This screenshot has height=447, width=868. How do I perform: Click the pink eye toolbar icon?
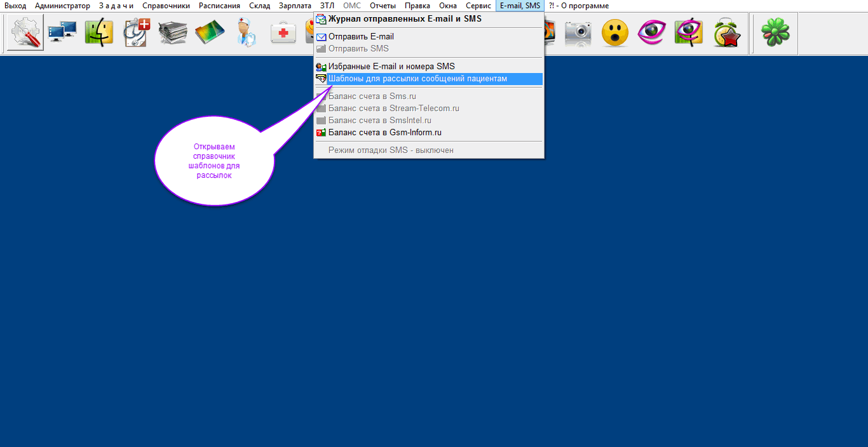pyautogui.click(x=651, y=32)
